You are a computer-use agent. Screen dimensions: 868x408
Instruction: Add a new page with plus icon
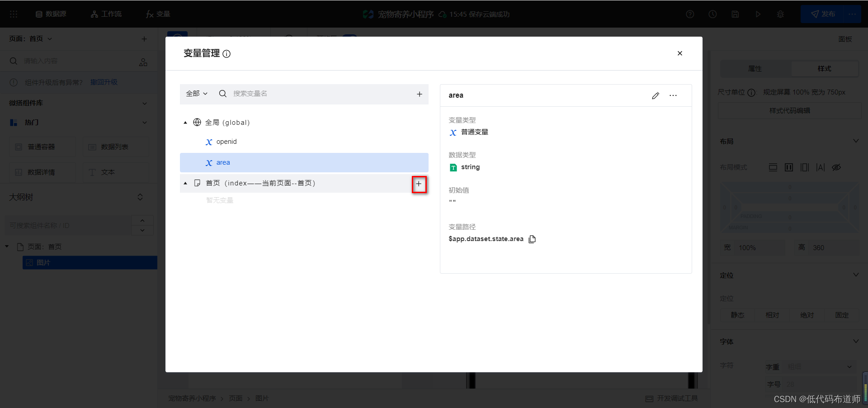click(x=144, y=39)
